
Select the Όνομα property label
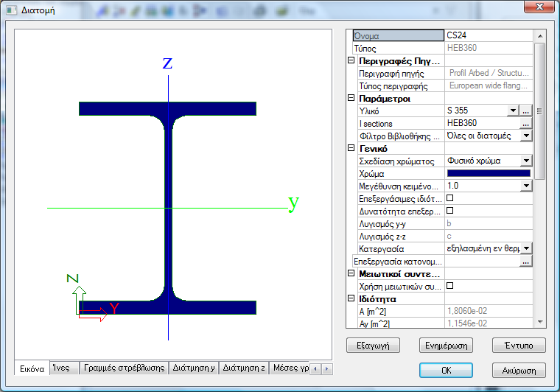tap(398, 35)
